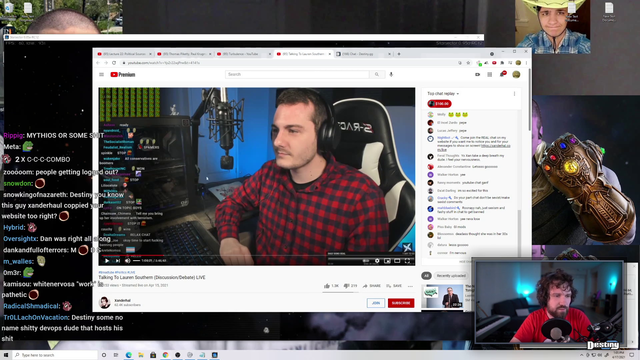This screenshot has width=640, height=360.
Task: Open the chat replay options kebab menu
Action: coord(514,93)
